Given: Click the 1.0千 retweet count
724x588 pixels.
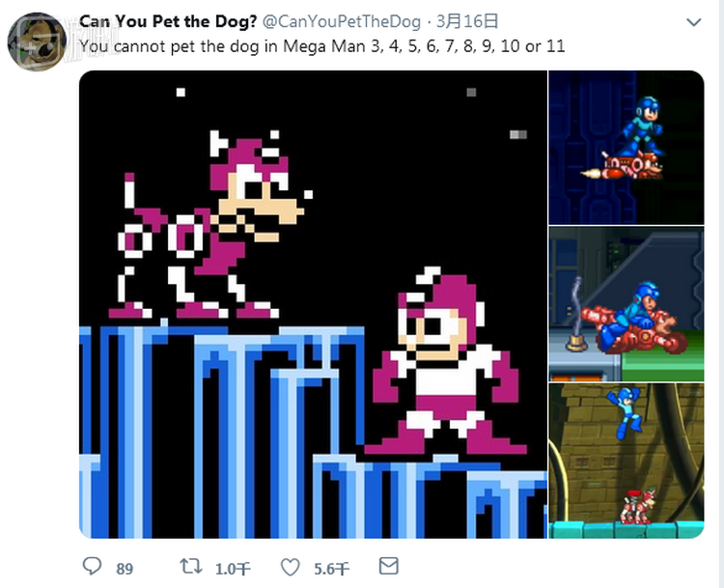Looking at the screenshot, I should [233, 569].
